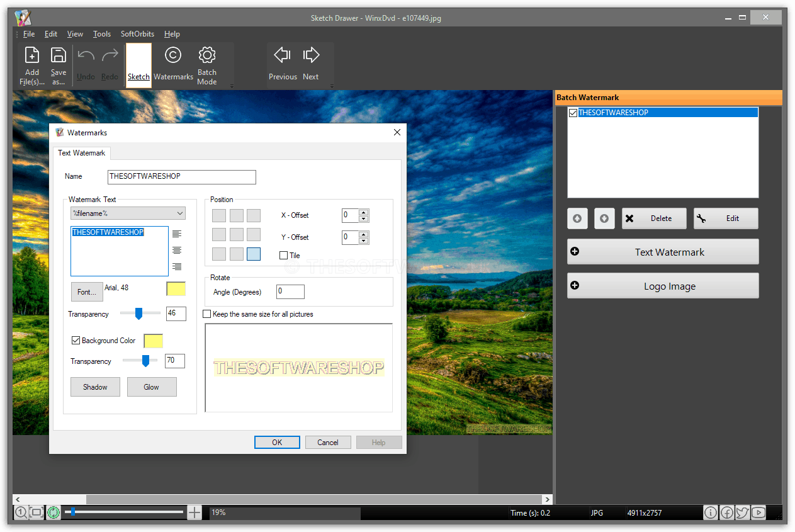The image size is (795, 532).
Task: Open the File menu
Action: [29, 34]
